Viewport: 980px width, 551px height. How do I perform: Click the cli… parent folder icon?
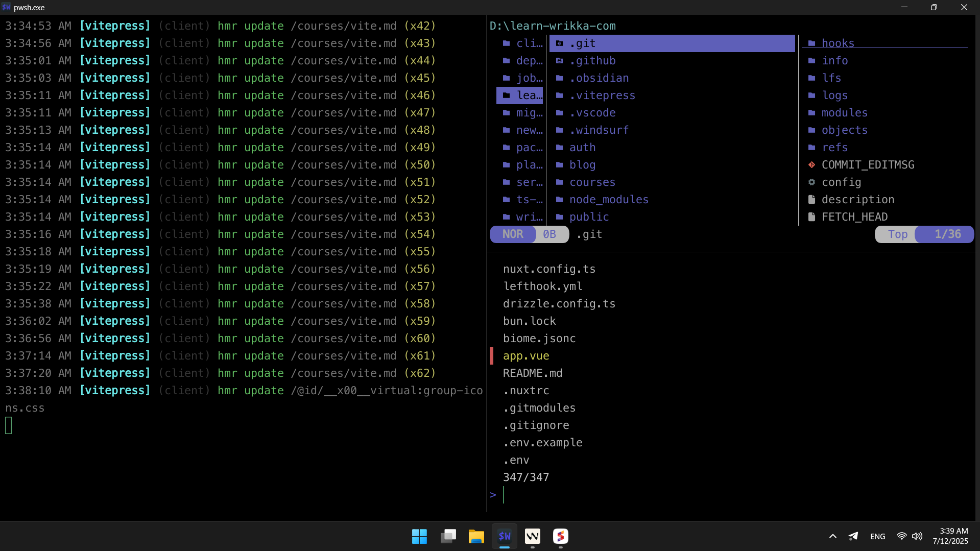pos(507,43)
